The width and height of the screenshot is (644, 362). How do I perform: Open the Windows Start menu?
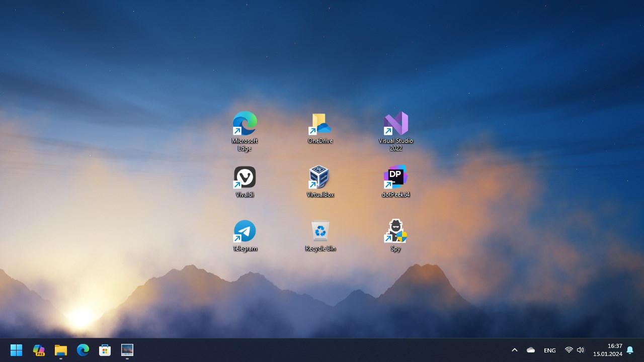tap(17, 350)
